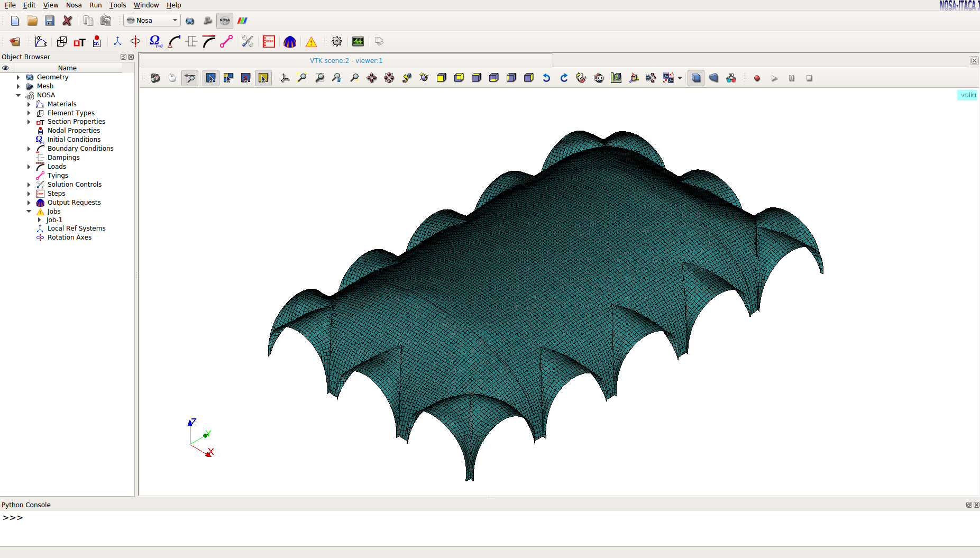
Task: Open the Nosa menu
Action: pyautogui.click(x=74, y=5)
